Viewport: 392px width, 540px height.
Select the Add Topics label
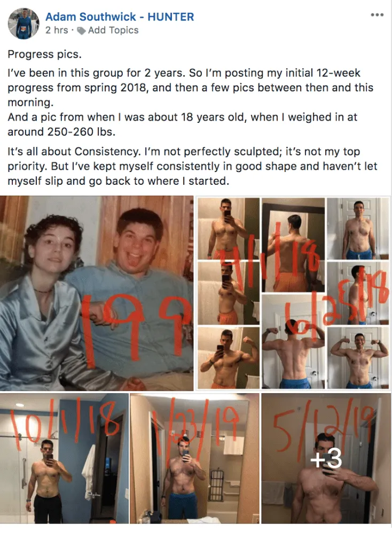(113, 30)
